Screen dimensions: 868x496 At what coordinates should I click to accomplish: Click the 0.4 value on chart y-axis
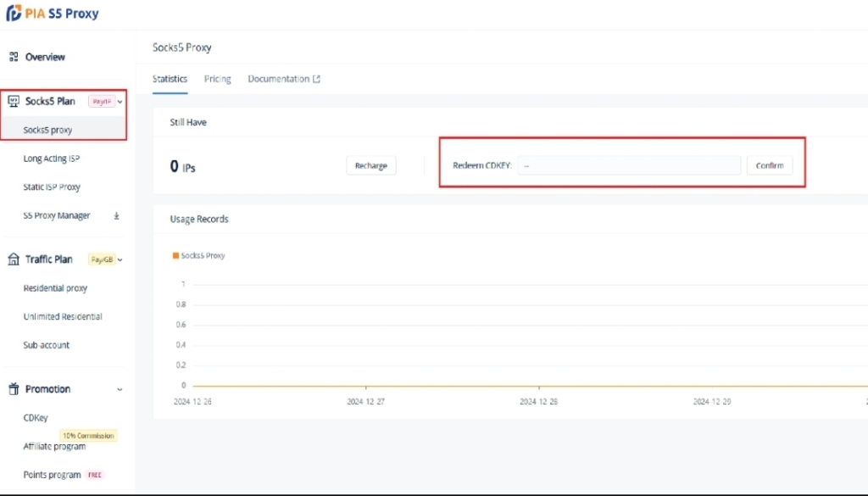(181, 345)
